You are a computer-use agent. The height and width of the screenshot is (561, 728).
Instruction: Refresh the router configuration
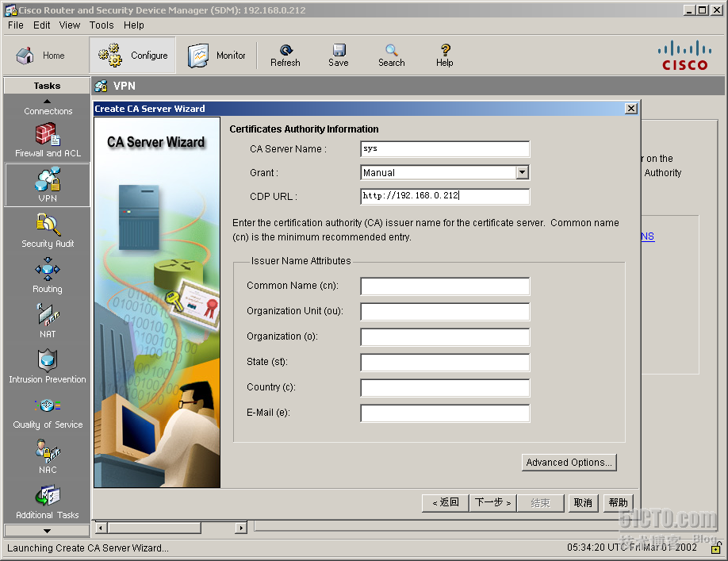click(x=285, y=56)
